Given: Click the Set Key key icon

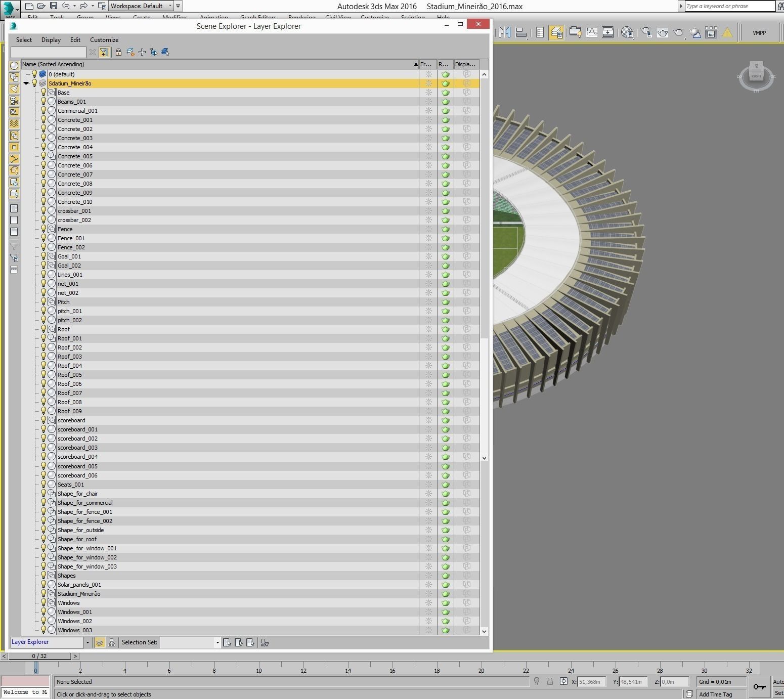Looking at the screenshot, I should 759,686.
